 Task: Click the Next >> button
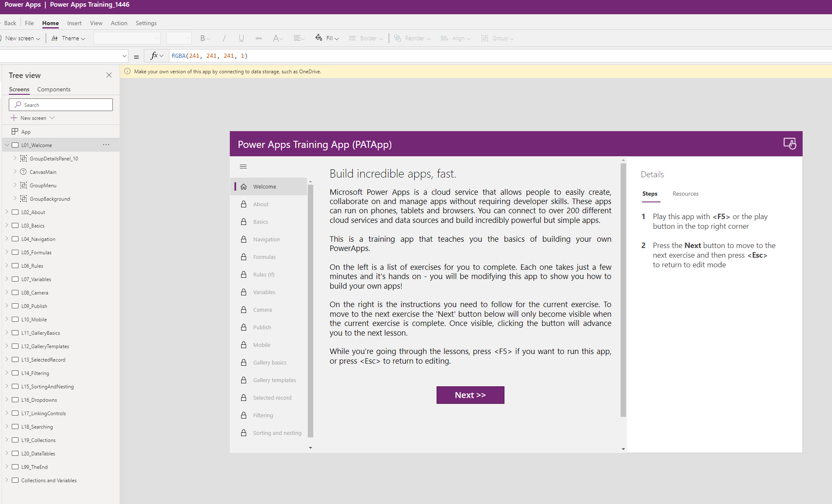pos(470,395)
